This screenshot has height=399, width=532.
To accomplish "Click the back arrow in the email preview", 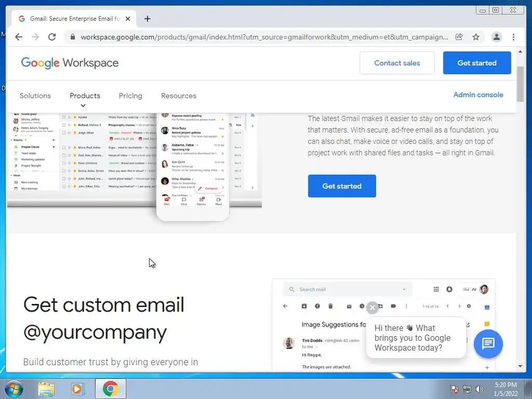I will click(x=285, y=306).
